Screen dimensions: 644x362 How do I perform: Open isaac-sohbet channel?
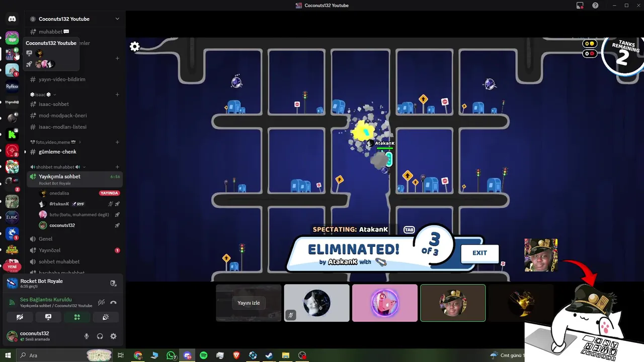(x=74, y=104)
